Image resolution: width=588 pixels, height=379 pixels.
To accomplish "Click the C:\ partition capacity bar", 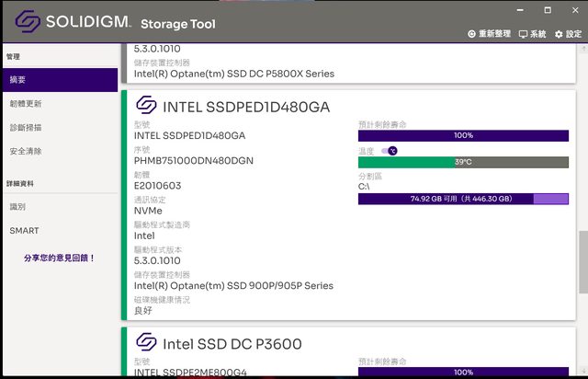I will click(x=464, y=199).
